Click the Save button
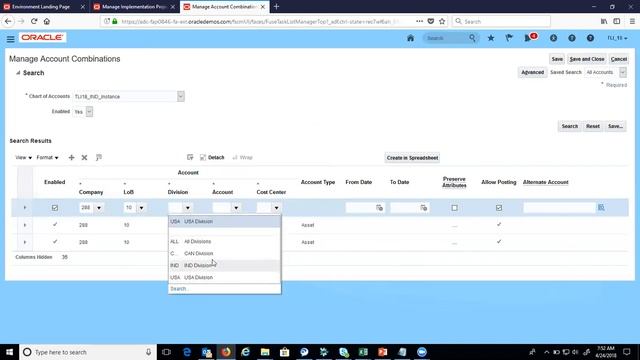The image size is (640, 360). pos(557,59)
